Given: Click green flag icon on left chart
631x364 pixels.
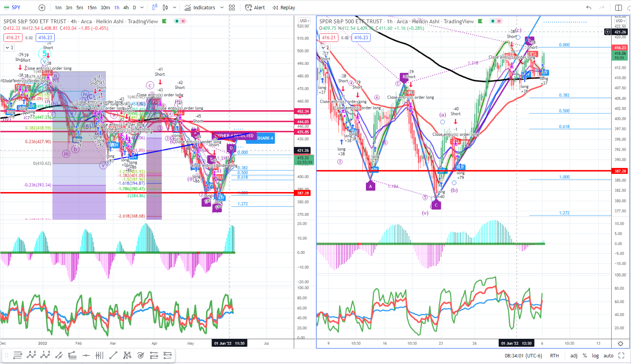Looking at the screenshot, I should [x=165, y=21].
